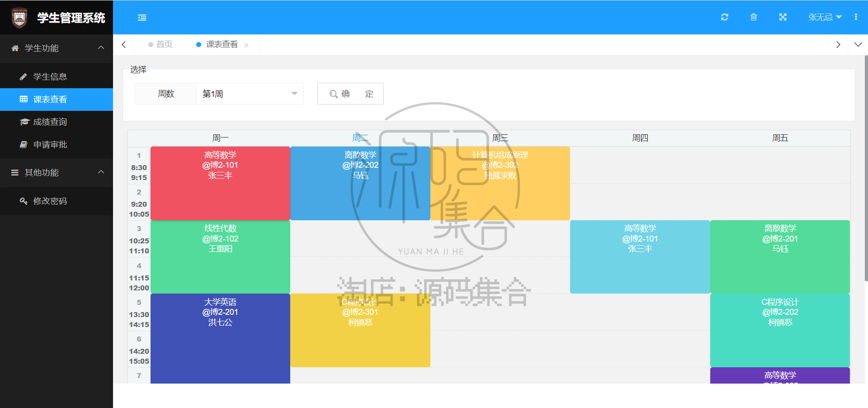Click the school logo emblem

tap(19, 18)
